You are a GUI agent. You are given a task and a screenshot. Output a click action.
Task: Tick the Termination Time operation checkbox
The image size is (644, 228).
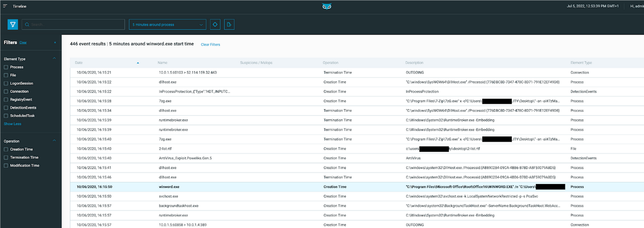6,157
